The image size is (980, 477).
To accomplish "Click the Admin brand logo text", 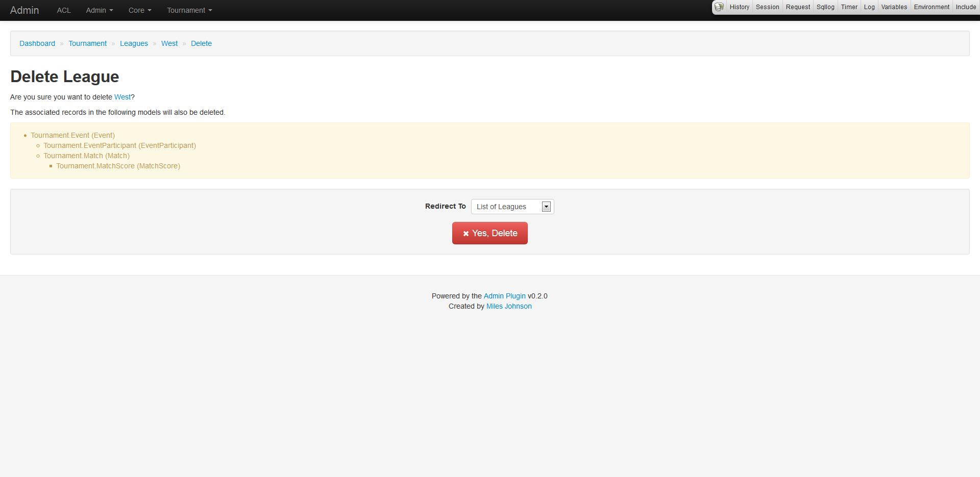I will 24,10.
